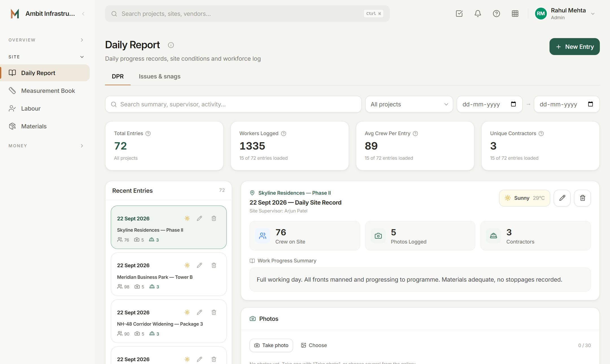Screen dimensions: 610x364
Task: Open the apps grid icon
Action: click(x=515, y=14)
